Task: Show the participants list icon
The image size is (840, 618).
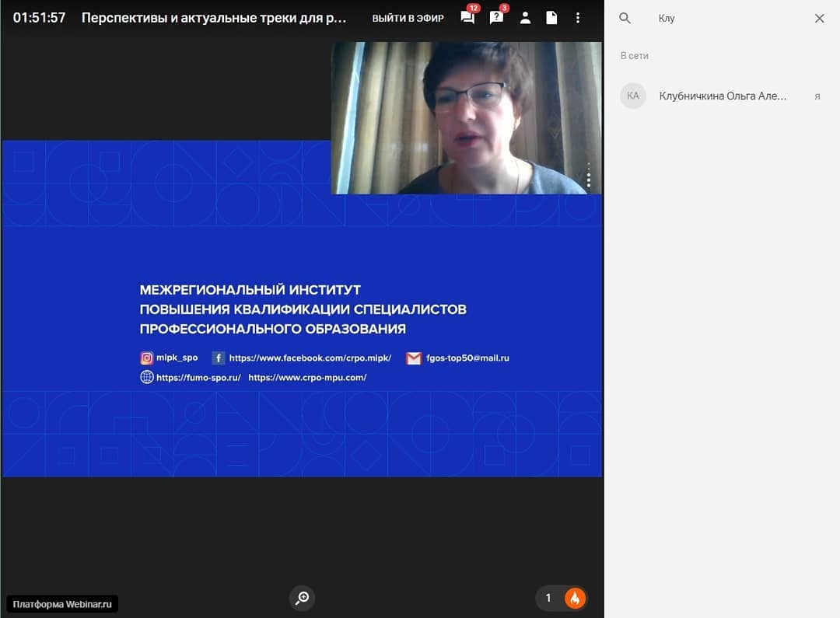Action: click(x=525, y=18)
